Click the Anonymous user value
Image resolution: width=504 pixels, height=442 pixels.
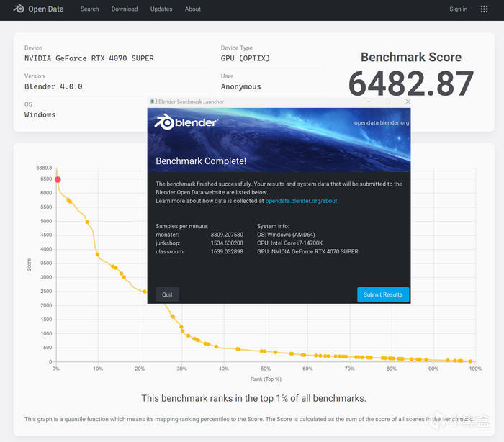240,86
